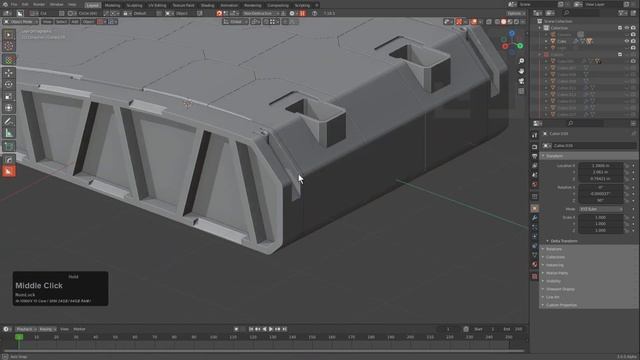Expand the Visibility panel
This screenshot has height=360, width=640.
tap(588, 281)
